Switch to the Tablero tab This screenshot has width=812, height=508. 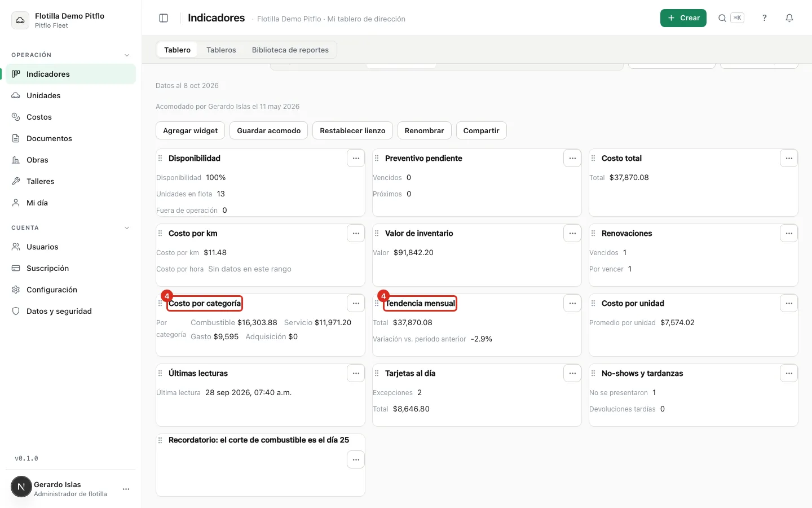tap(177, 50)
